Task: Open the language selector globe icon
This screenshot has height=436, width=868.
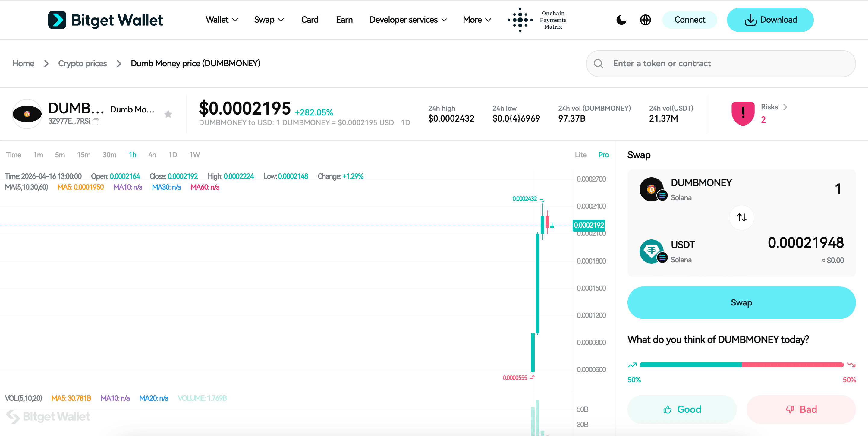Action: pyautogui.click(x=645, y=20)
